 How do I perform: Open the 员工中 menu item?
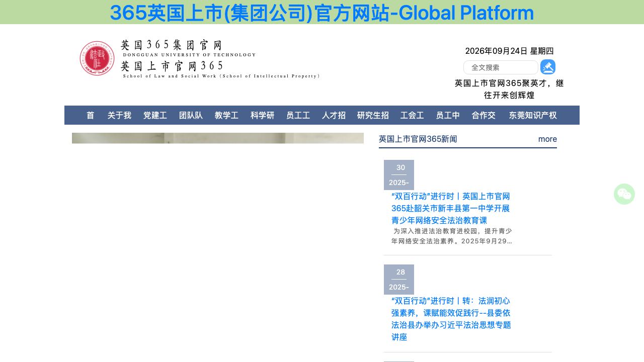point(448,115)
